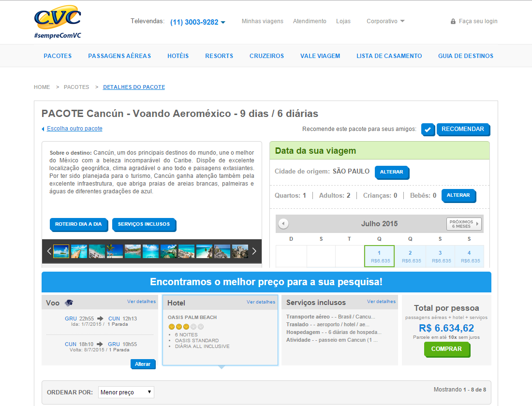Click DETALHES DO PACOTE breadcrumb
Image resolution: width=532 pixels, height=406 pixels.
click(134, 87)
